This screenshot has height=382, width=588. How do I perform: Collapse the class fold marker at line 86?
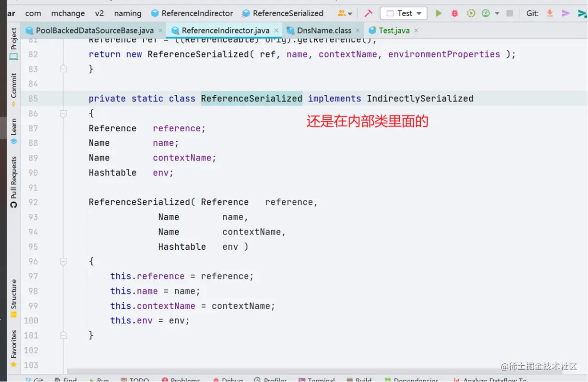(63, 114)
